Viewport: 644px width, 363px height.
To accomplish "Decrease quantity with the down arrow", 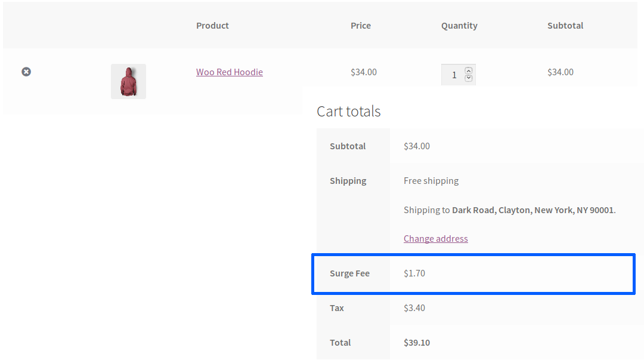I will pyautogui.click(x=469, y=78).
